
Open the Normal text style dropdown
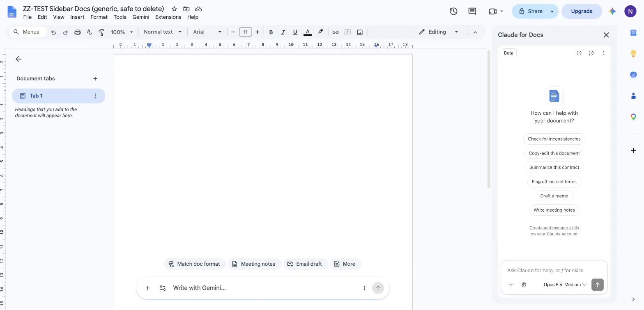163,32
